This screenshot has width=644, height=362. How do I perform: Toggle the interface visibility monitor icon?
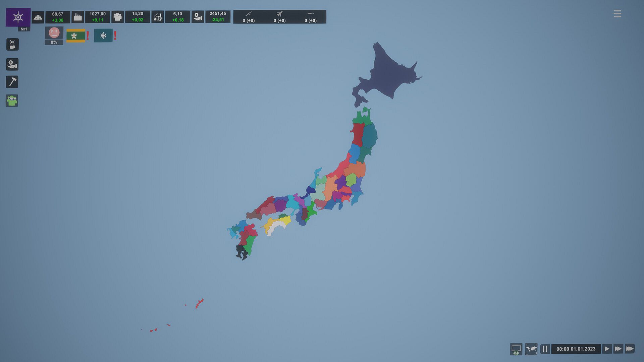pos(516,349)
